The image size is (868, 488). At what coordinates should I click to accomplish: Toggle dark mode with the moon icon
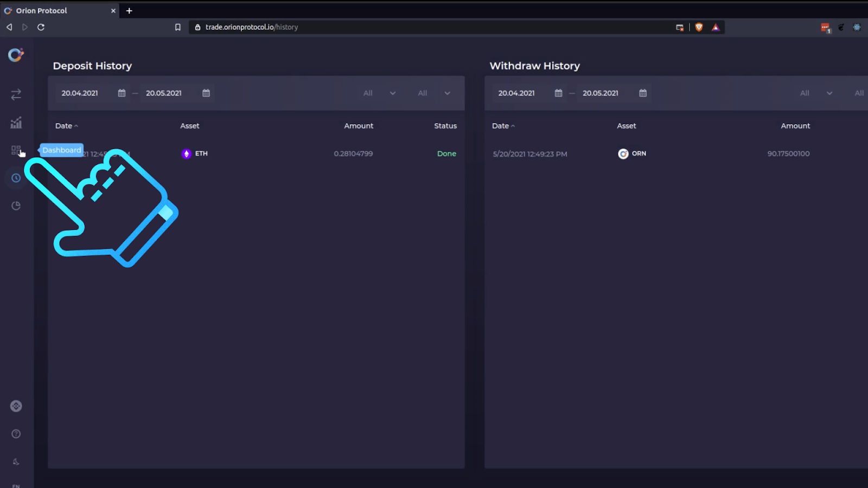pyautogui.click(x=16, y=461)
